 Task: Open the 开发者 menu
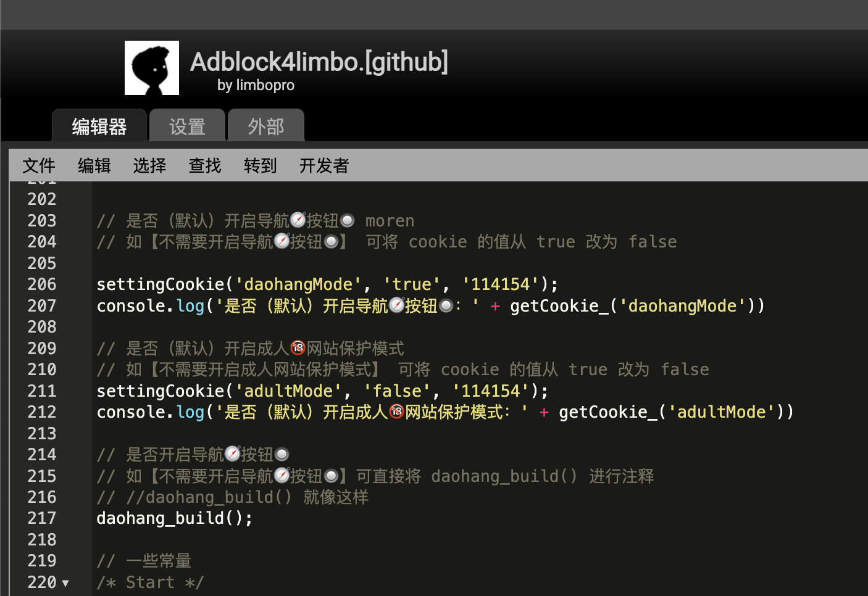(x=324, y=165)
